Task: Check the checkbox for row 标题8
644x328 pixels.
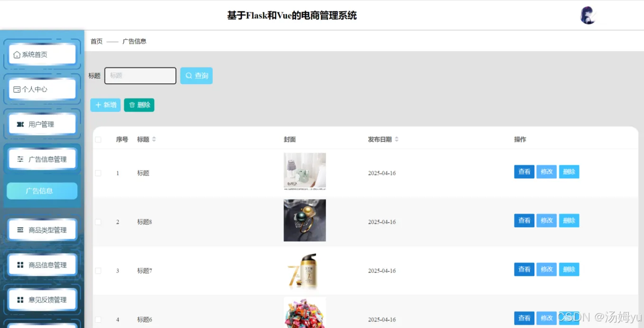Action: coord(98,222)
